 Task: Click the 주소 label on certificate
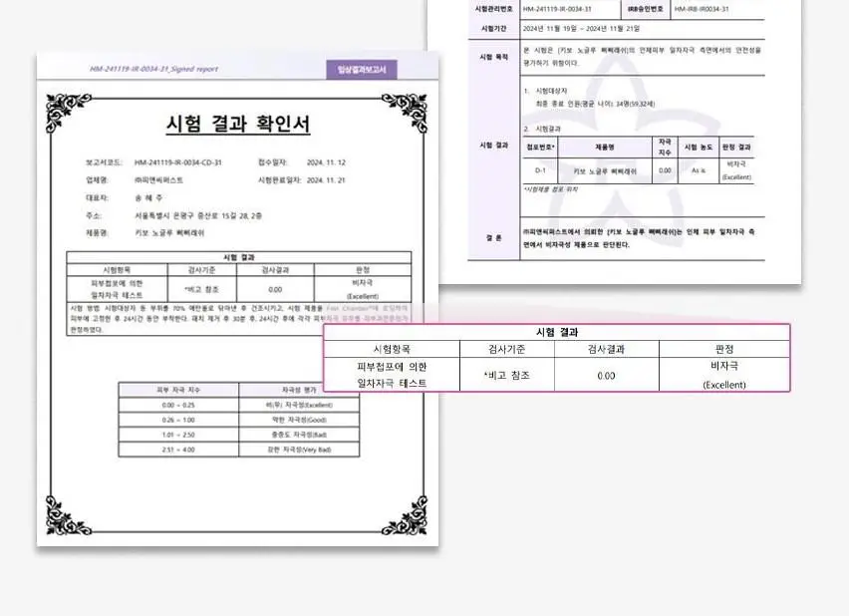click(93, 215)
